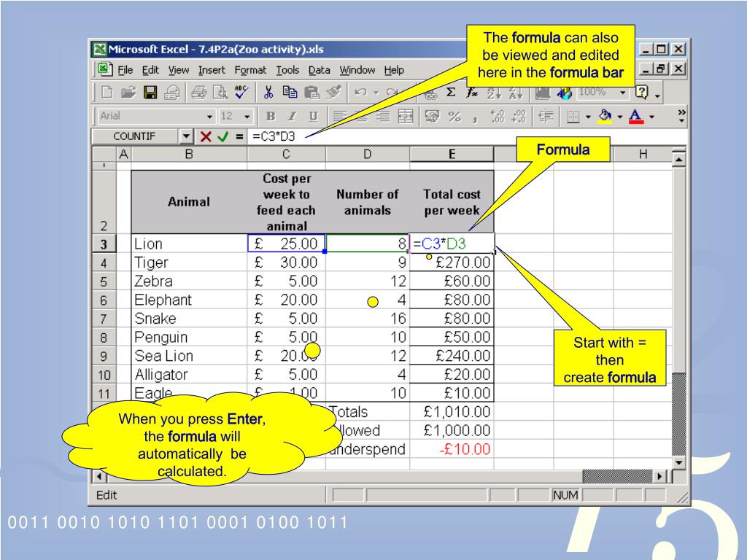The height and width of the screenshot is (560, 747).
Task: Toggle Italic formatting
Action: pos(292,116)
